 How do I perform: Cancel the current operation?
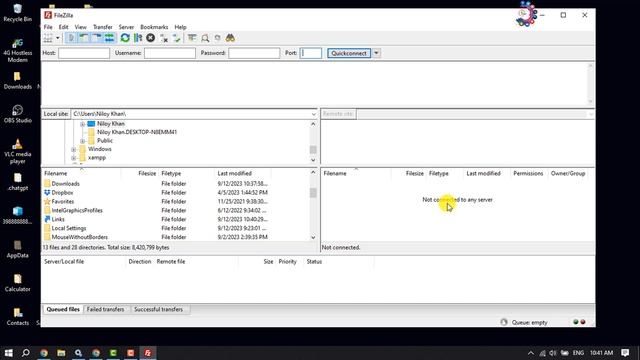[151, 38]
